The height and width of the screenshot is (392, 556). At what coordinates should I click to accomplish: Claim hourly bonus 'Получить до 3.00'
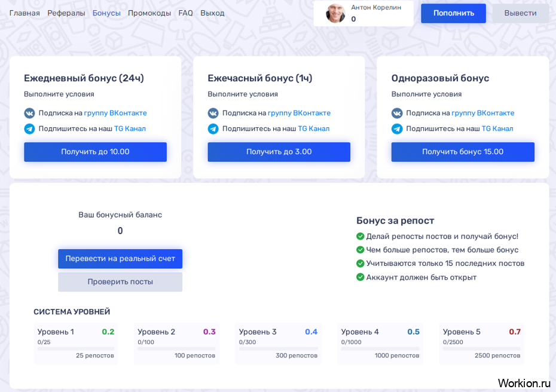279,152
